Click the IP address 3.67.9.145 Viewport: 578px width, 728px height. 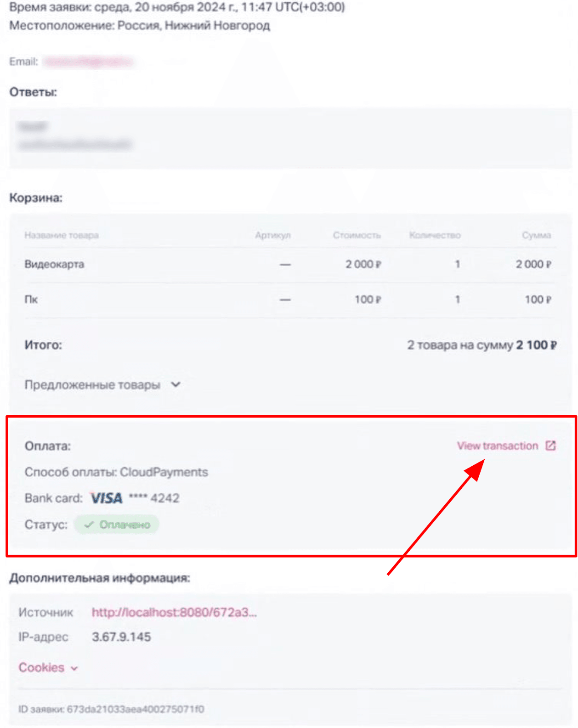121,637
